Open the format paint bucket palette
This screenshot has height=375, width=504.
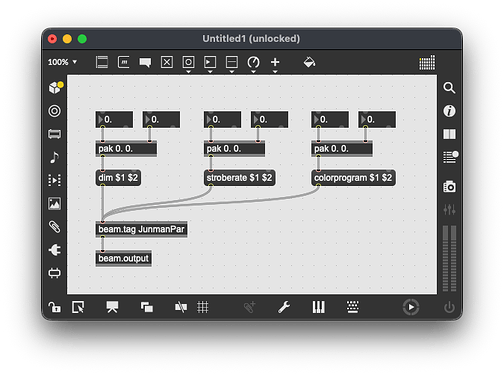(x=309, y=62)
